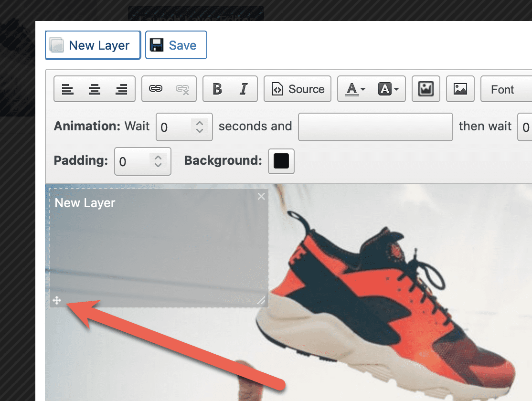The width and height of the screenshot is (532, 401).
Task: Click the second image icon in toolbar
Action: coord(460,89)
